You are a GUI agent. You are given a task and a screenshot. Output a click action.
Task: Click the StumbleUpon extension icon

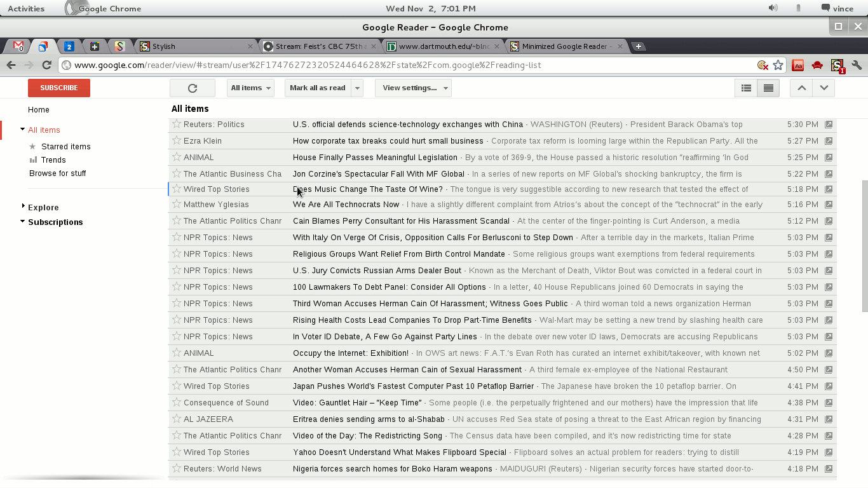click(837, 65)
